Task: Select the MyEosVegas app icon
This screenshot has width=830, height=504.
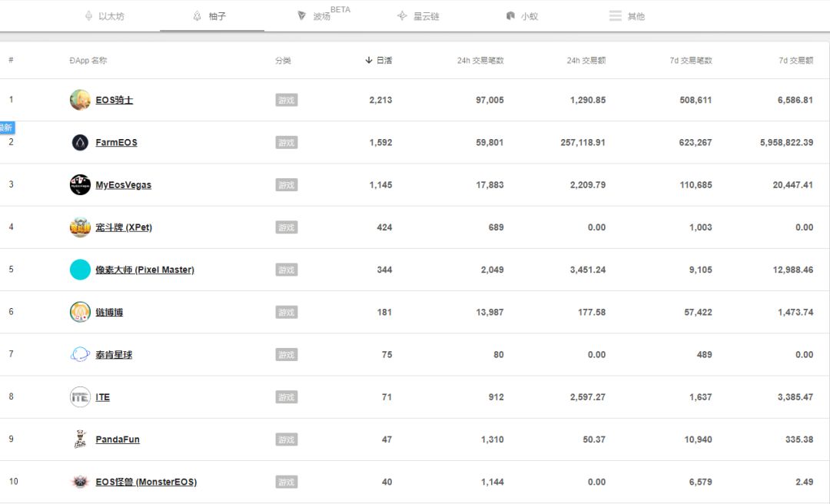Action: pyautogui.click(x=80, y=184)
